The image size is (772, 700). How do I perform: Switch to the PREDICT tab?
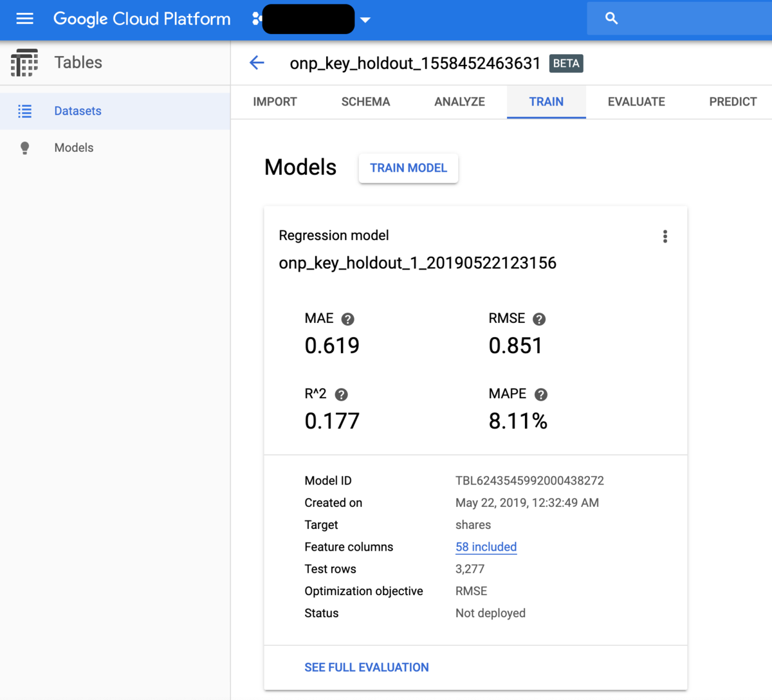(733, 102)
